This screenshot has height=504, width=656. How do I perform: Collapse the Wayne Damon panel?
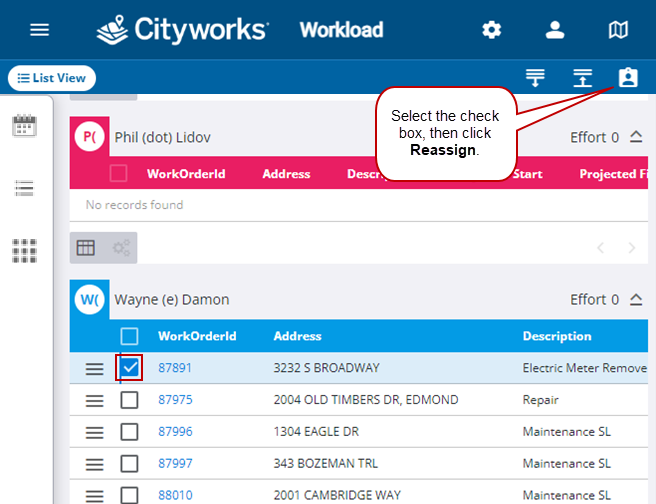pos(635,299)
